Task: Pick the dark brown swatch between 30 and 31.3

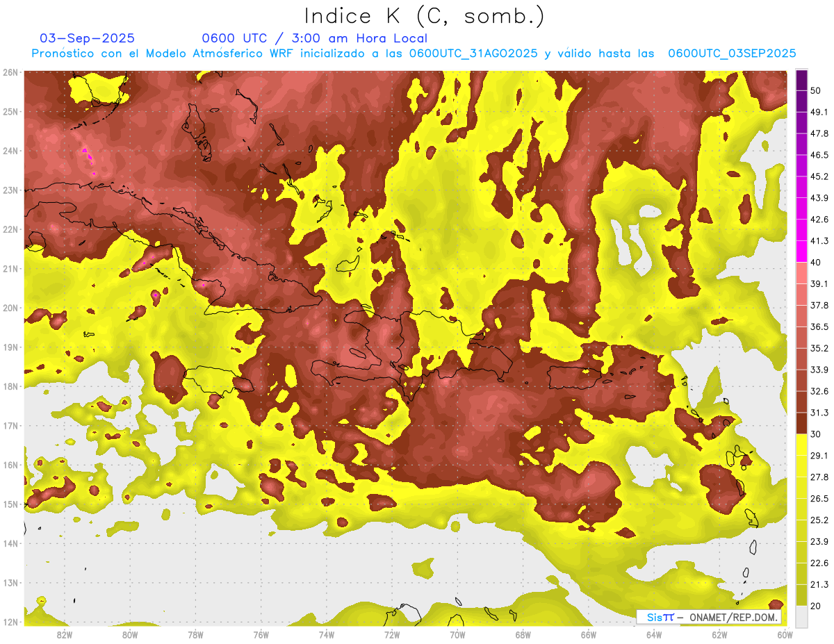Action: [801, 423]
